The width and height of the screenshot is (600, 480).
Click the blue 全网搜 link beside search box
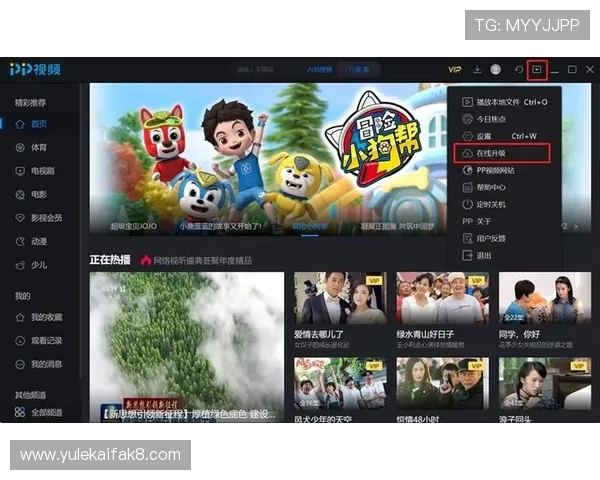[x=320, y=70]
